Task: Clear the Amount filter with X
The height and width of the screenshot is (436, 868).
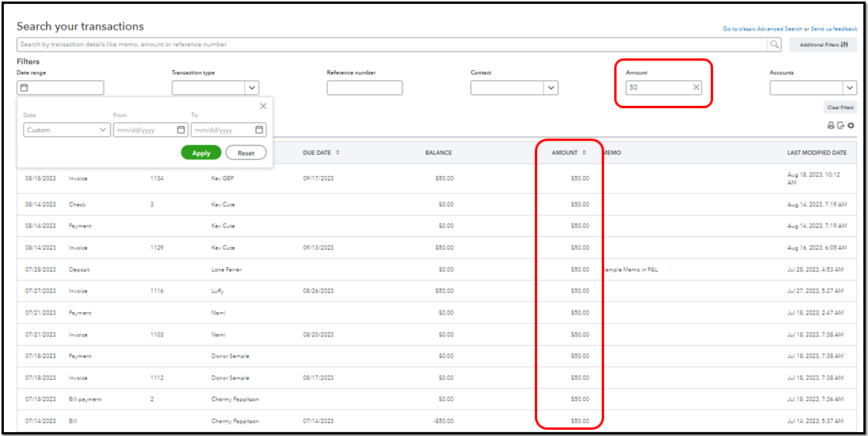Action: tap(696, 87)
